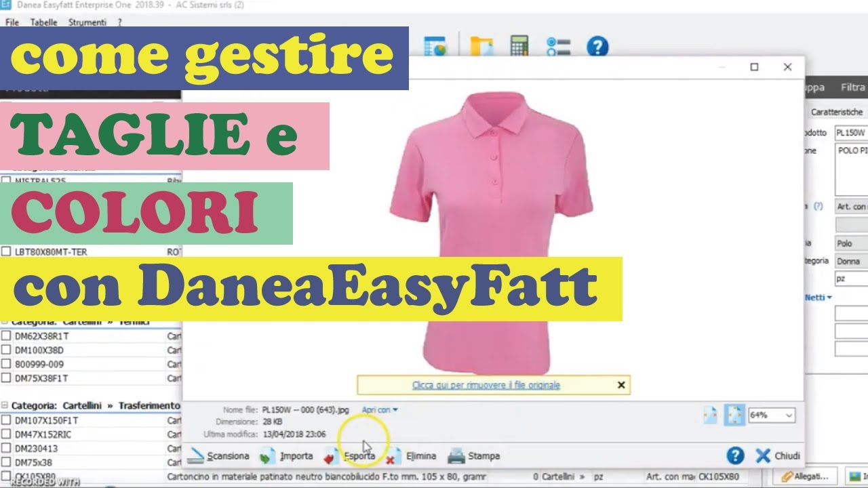Click the Chiudi blue X icon
Viewport: 868px width, 488px height.
pos(763,455)
